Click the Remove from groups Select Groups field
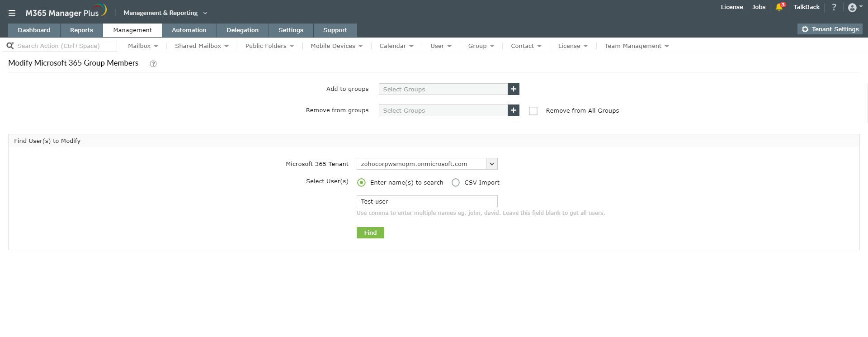Image resolution: width=868 pixels, height=337 pixels. click(x=443, y=110)
